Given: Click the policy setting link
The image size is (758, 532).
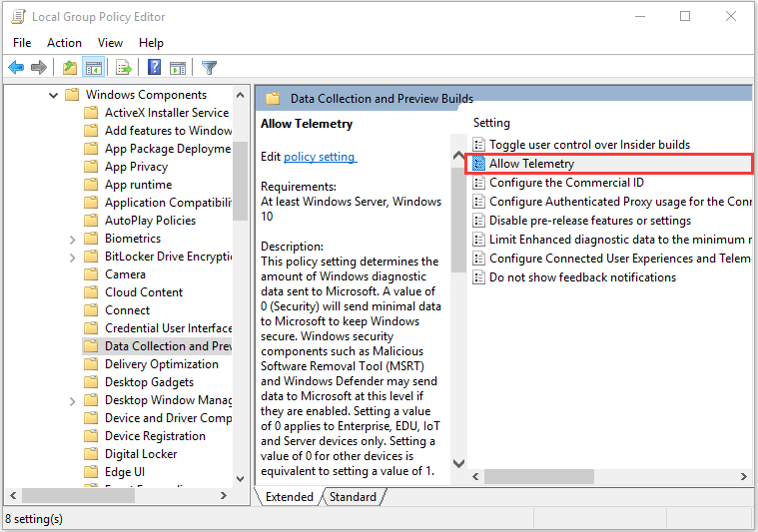Looking at the screenshot, I should 320,157.
